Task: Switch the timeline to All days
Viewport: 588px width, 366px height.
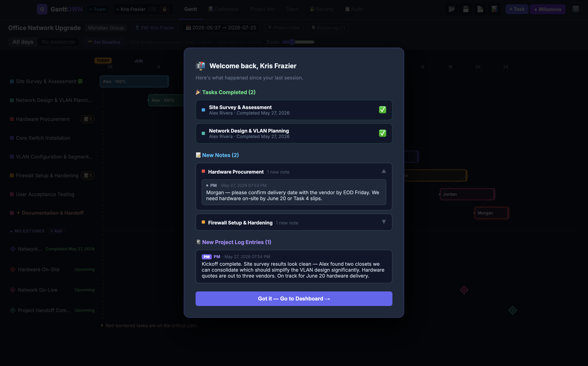Action: pyautogui.click(x=23, y=42)
